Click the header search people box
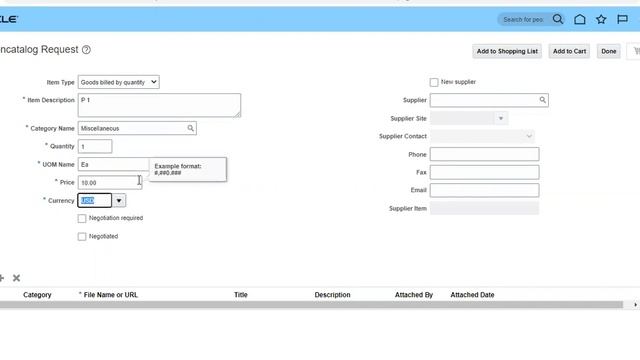The image size is (640, 360). pyautogui.click(x=523, y=19)
